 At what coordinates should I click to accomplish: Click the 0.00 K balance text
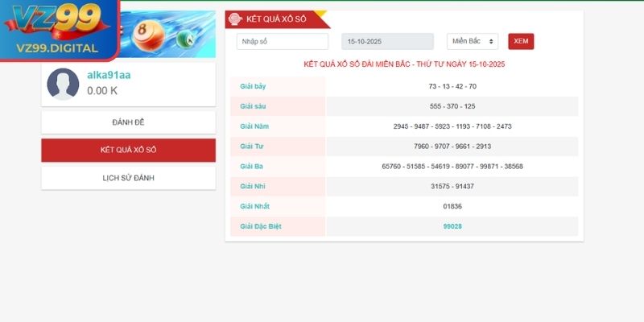coord(102,91)
